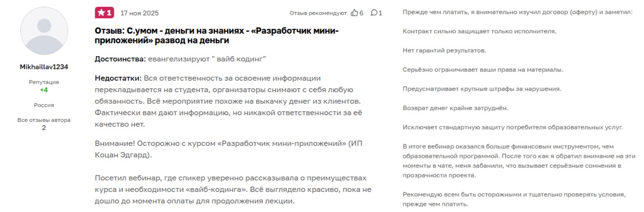The height and width of the screenshot is (212, 644).
Task: Click the "Репутация" label
Action: point(44,82)
